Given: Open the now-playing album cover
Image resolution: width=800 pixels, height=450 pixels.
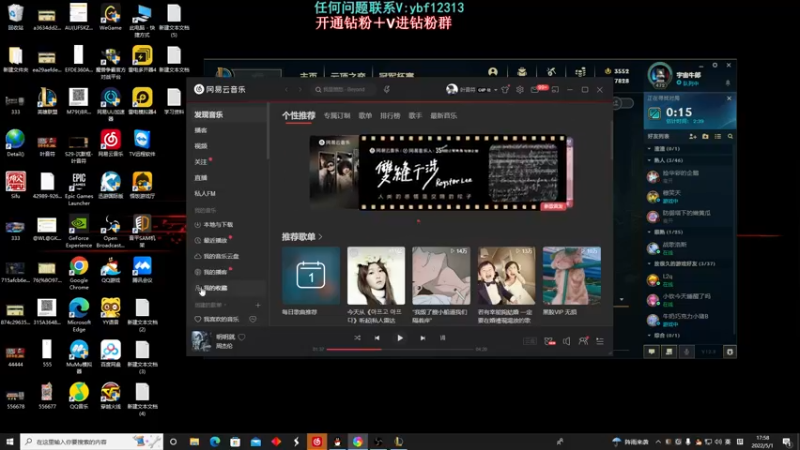Looking at the screenshot, I should tap(201, 341).
